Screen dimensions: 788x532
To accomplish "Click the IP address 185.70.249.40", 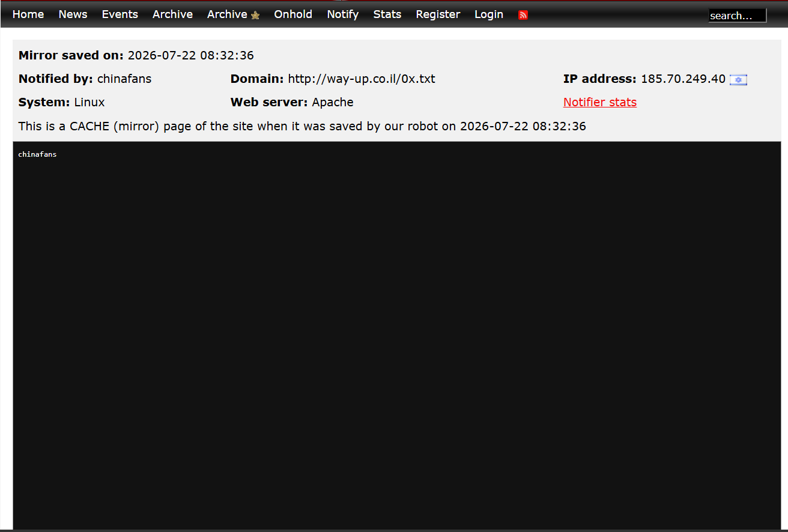I will [x=683, y=79].
